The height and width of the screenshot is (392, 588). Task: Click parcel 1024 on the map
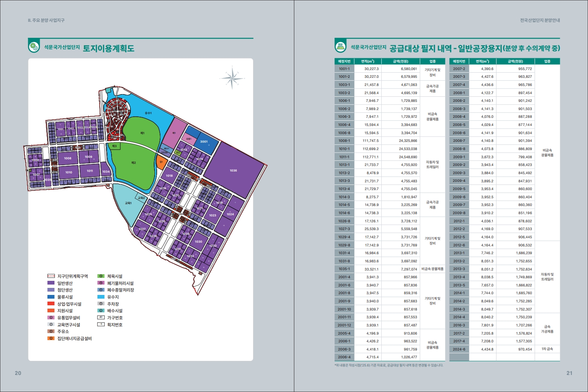(x=230, y=214)
